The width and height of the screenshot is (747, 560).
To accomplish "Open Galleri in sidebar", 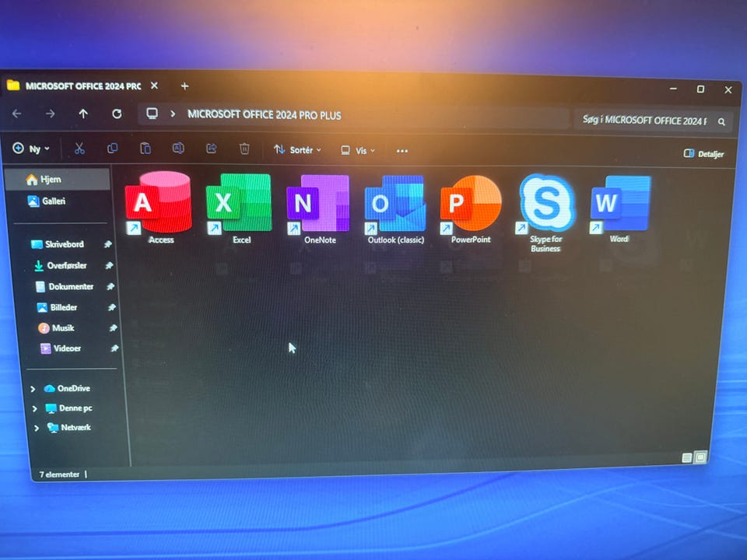I will (x=47, y=201).
